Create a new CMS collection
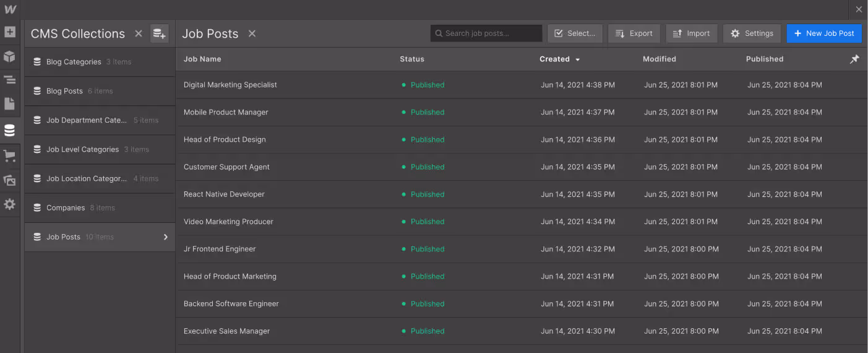 click(160, 33)
